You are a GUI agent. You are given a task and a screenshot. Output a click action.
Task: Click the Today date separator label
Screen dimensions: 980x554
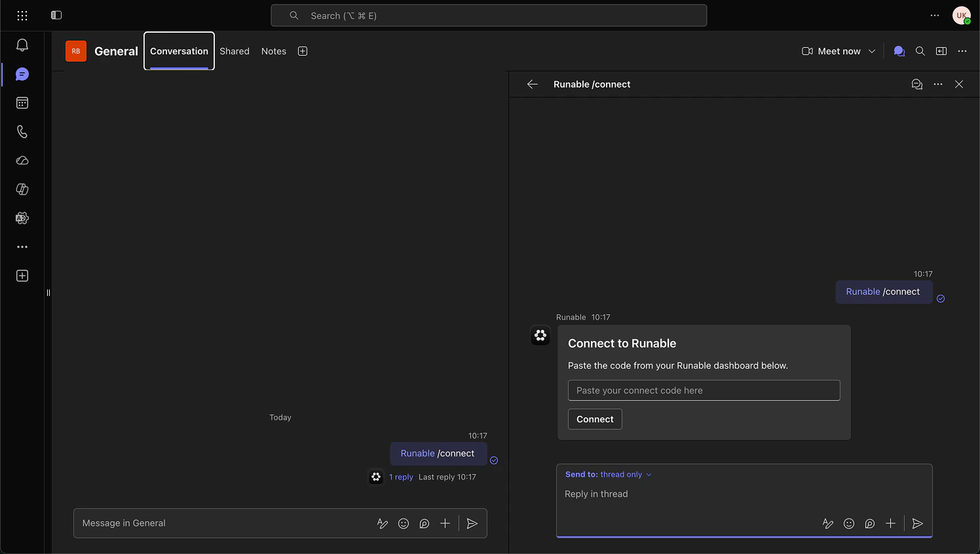pyautogui.click(x=280, y=417)
